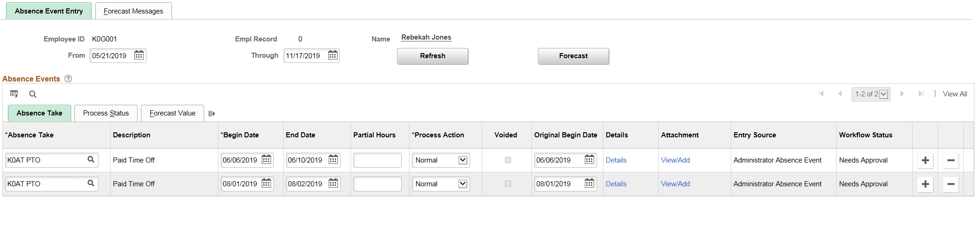Click the Employee ID value K0G001

click(x=105, y=39)
